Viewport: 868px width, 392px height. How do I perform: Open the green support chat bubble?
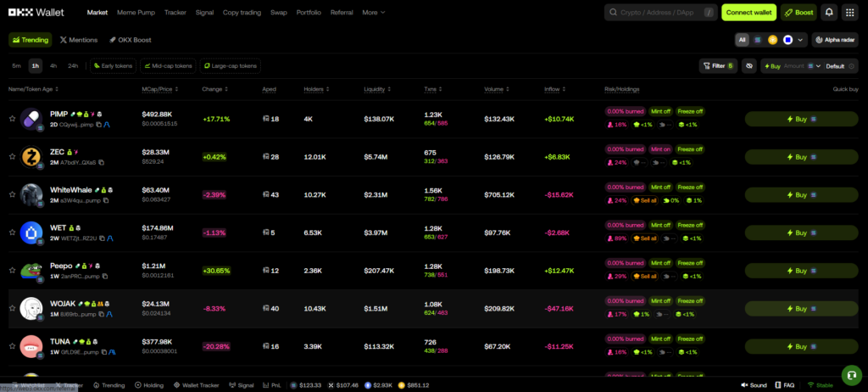click(x=849, y=374)
